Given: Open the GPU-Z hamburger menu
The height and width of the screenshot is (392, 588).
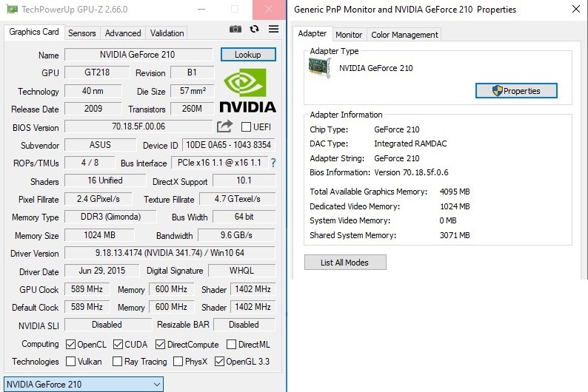Looking at the screenshot, I should [273, 29].
